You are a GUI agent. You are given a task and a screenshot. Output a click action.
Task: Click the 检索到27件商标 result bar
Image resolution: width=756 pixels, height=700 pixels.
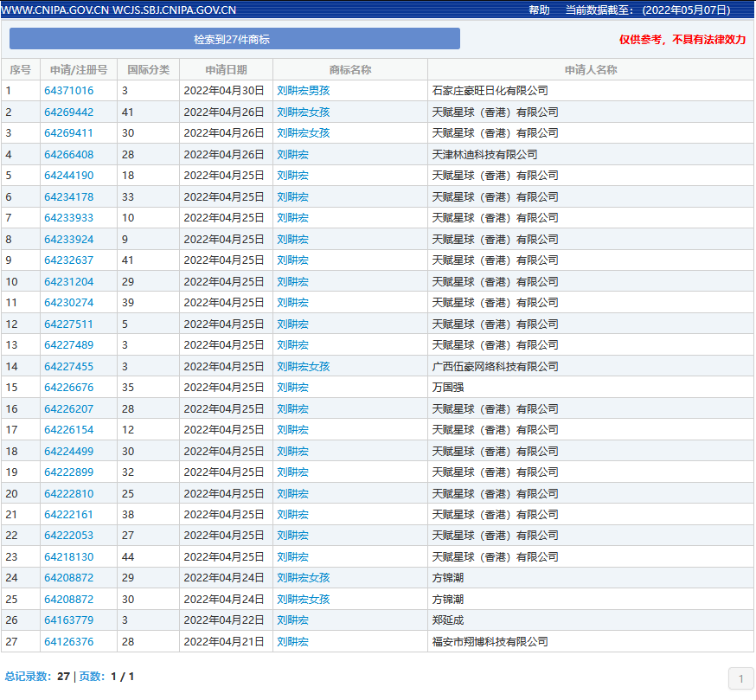click(234, 39)
